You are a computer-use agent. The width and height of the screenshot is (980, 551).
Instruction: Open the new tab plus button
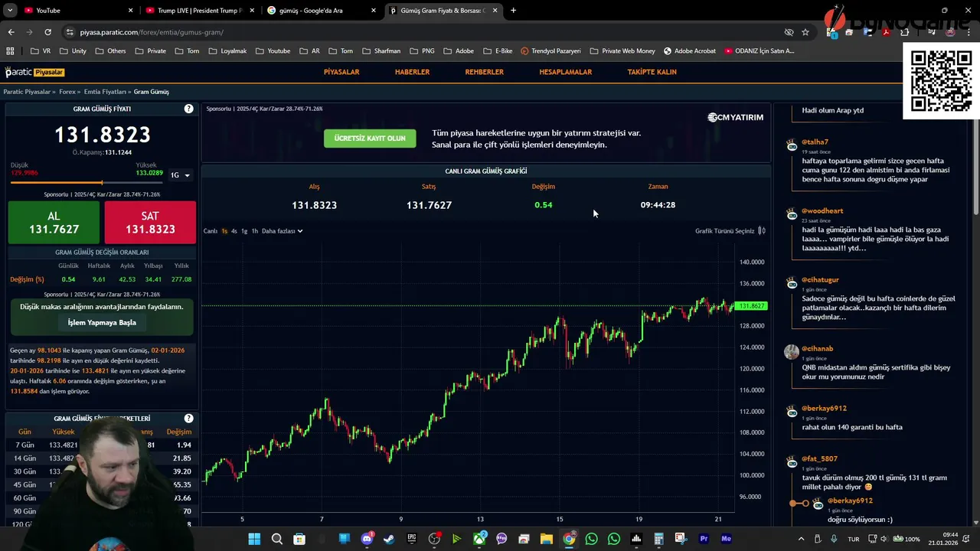[513, 11]
